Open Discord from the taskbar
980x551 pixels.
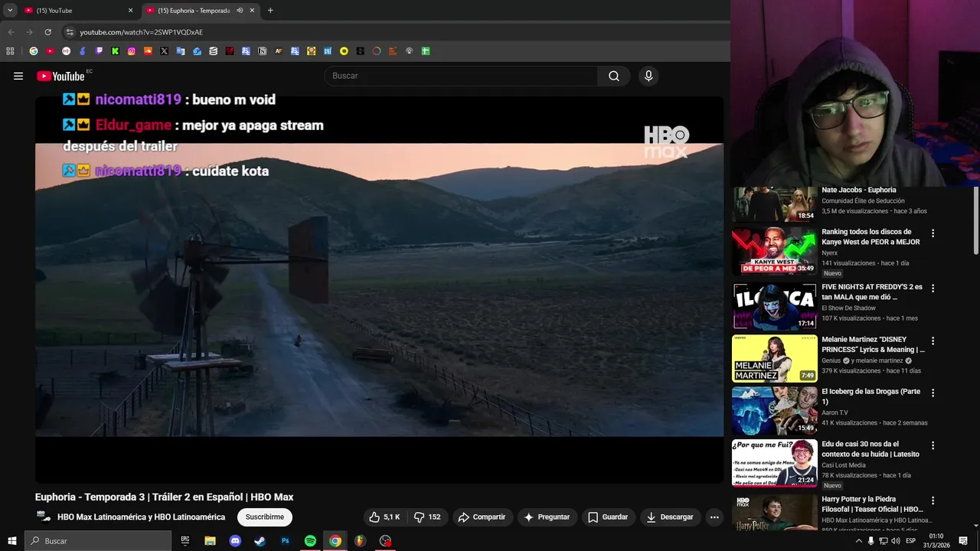coord(235,540)
